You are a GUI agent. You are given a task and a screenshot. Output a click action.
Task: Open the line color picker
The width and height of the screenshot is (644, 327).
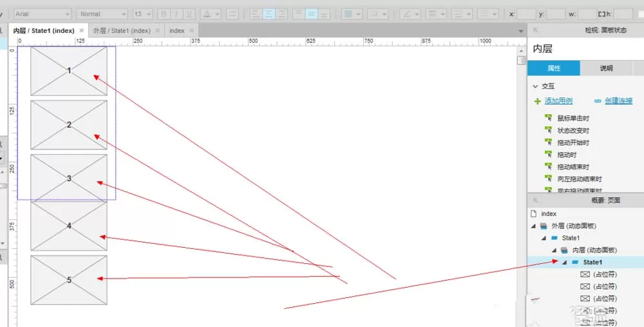(x=410, y=14)
